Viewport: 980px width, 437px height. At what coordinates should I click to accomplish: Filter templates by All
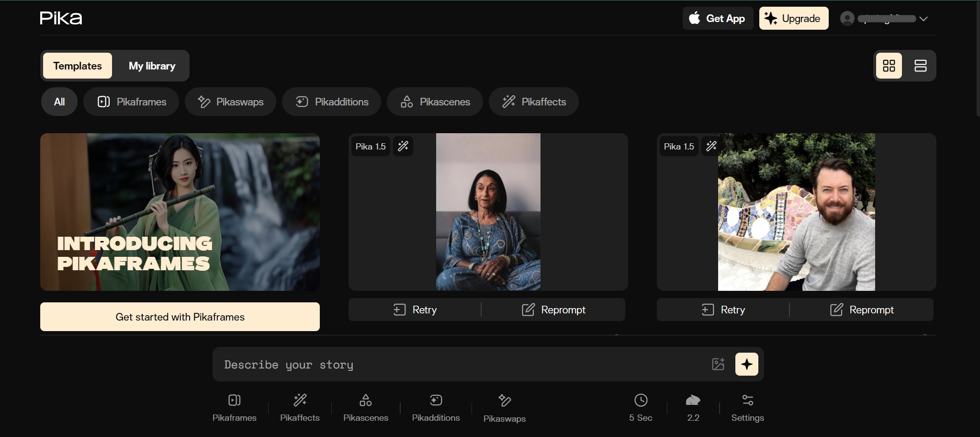pos(59,102)
